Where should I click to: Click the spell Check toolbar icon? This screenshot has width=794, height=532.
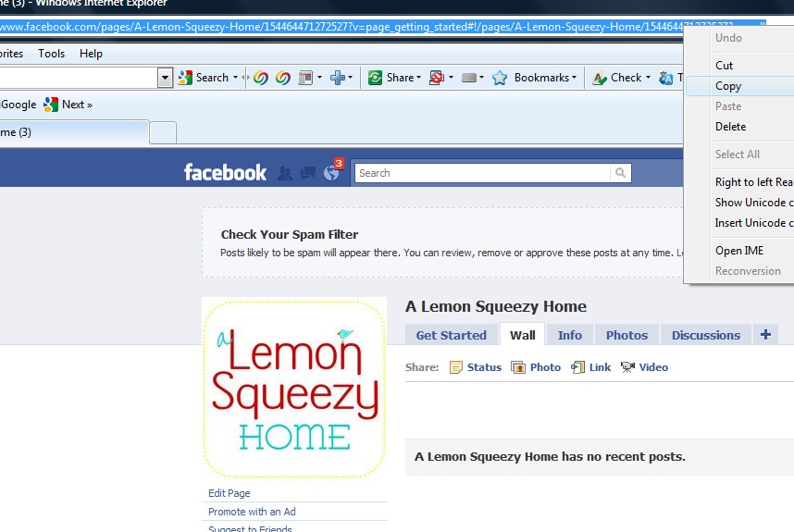click(600, 78)
